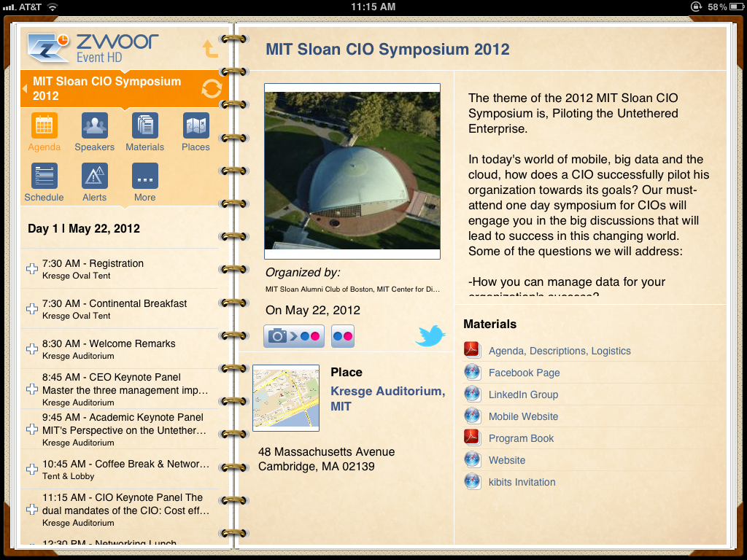Tap the battery indicator in status bar
This screenshot has height=560, width=747.
[x=738, y=7]
